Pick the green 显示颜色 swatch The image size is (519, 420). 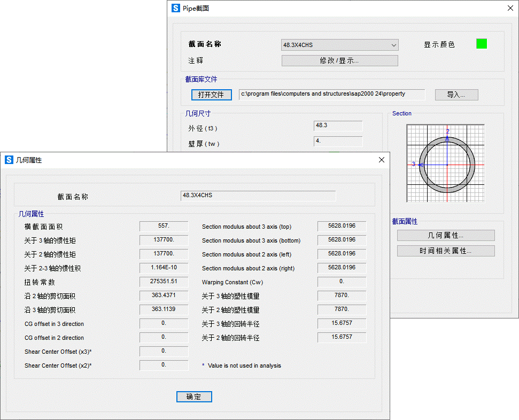[481, 44]
